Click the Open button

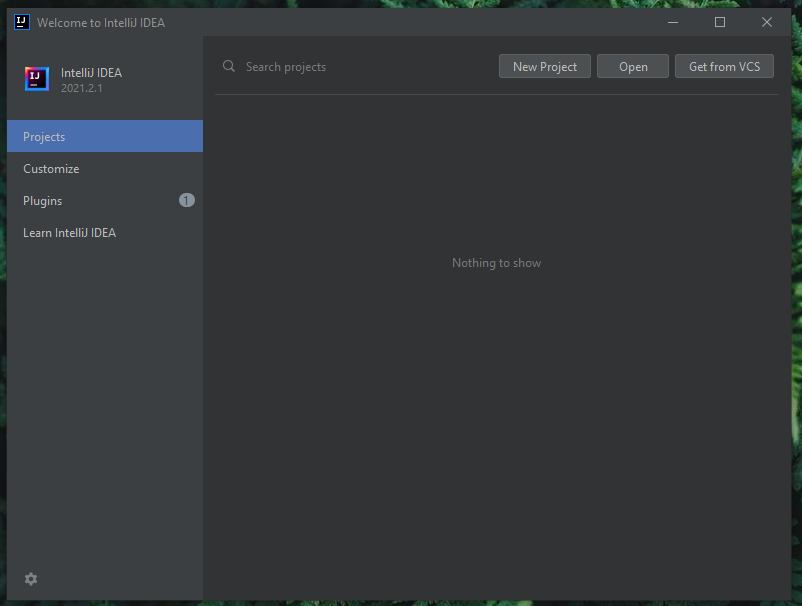[x=633, y=66]
